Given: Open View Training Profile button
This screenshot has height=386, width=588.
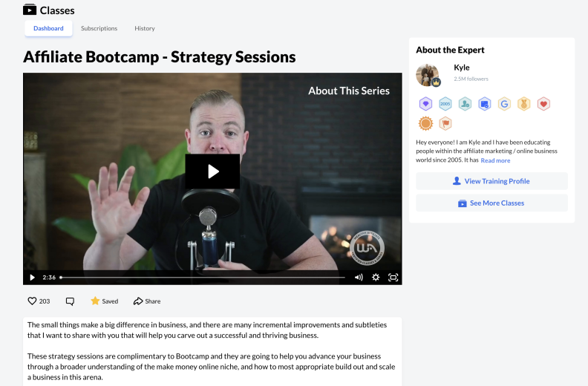Looking at the screenshot, I should click(491, 181).
